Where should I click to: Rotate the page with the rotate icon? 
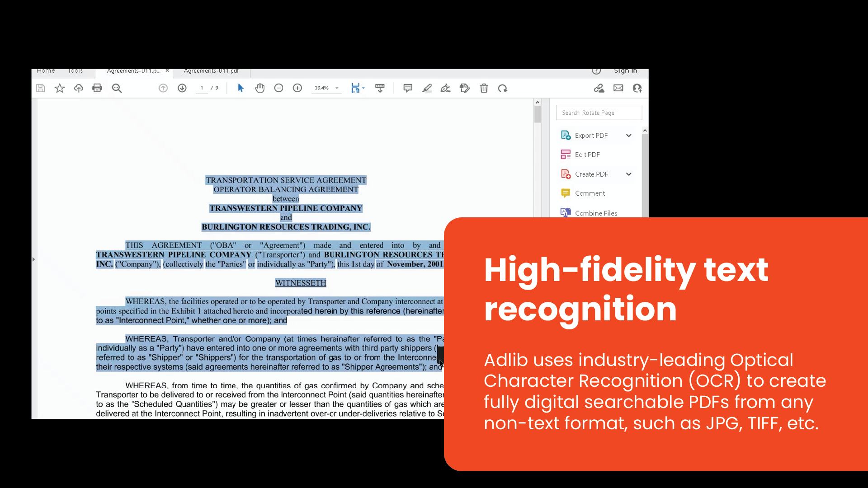point(502,88)
